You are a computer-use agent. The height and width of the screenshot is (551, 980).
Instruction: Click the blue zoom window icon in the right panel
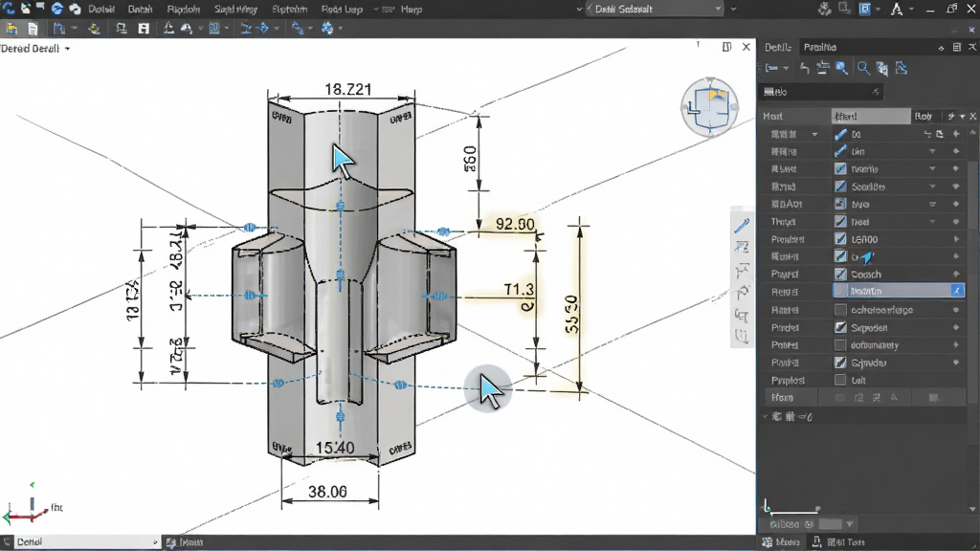click(x=842, y=68)
